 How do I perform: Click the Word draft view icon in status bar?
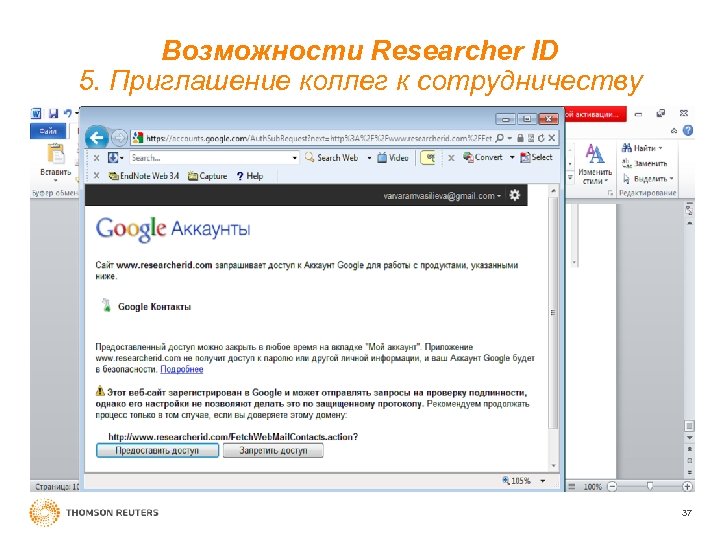(572, 486)
